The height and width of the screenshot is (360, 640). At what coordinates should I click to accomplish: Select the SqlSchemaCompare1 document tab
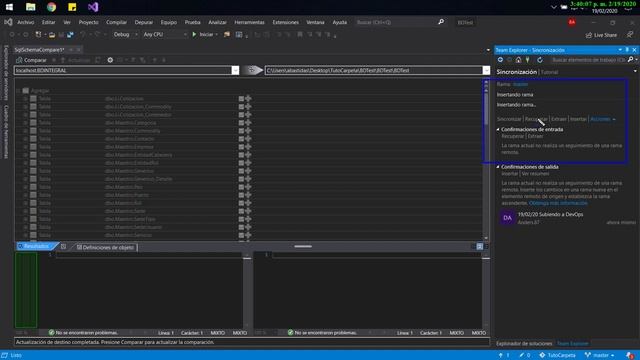[x=40, y=50]
